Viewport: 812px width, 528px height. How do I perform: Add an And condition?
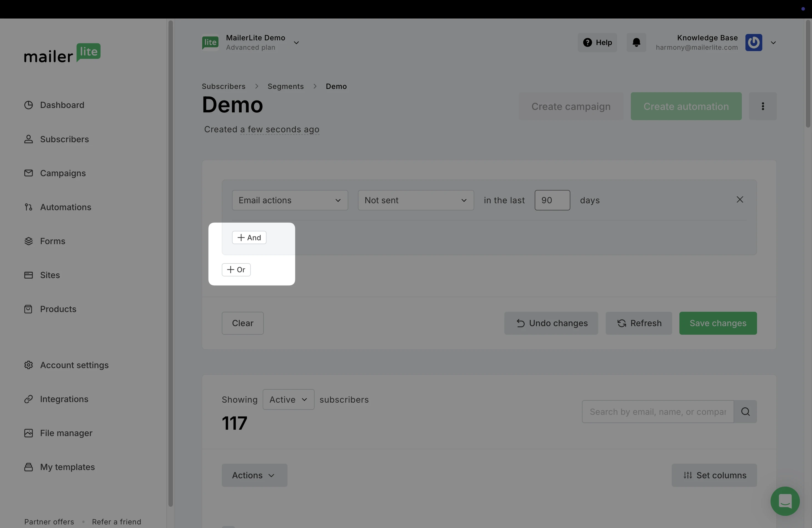coord(249,238)
